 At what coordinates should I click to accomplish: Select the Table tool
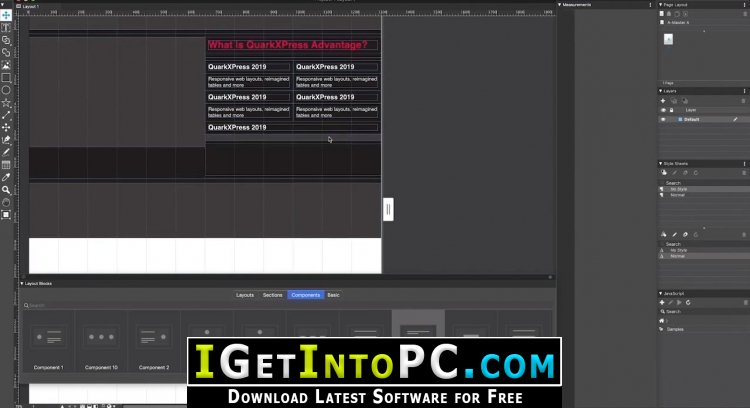(x=6, y=164)
